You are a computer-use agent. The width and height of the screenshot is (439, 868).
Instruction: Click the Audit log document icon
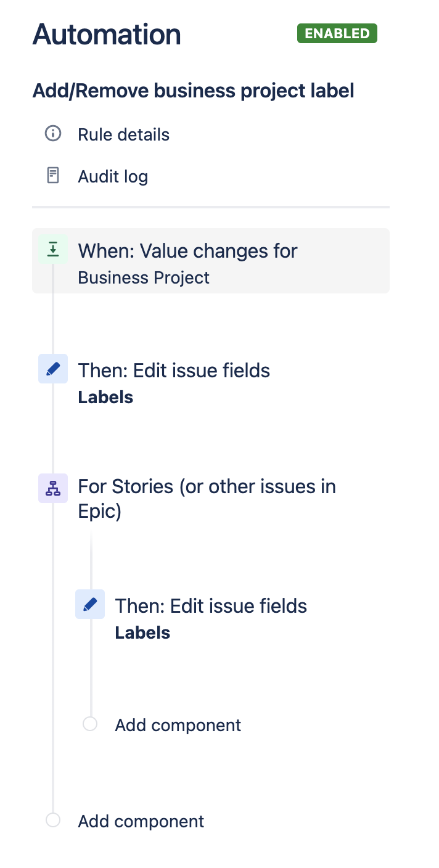pos(53,176)
